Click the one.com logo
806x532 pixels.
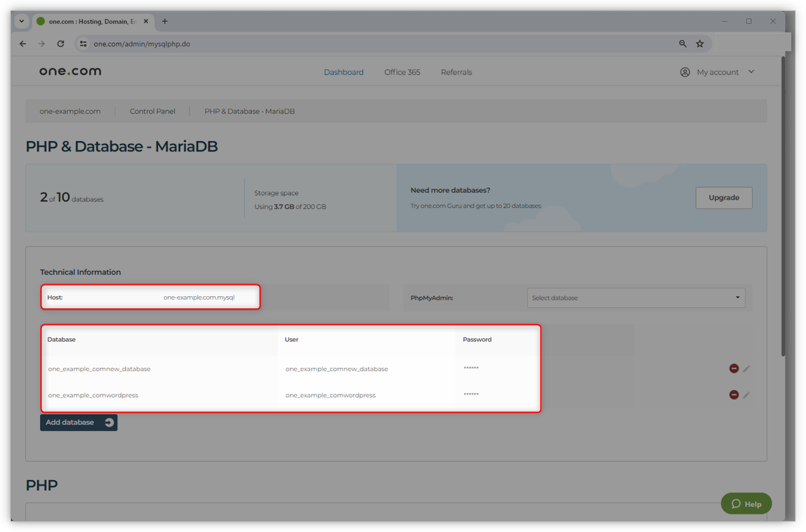point(70,72)
